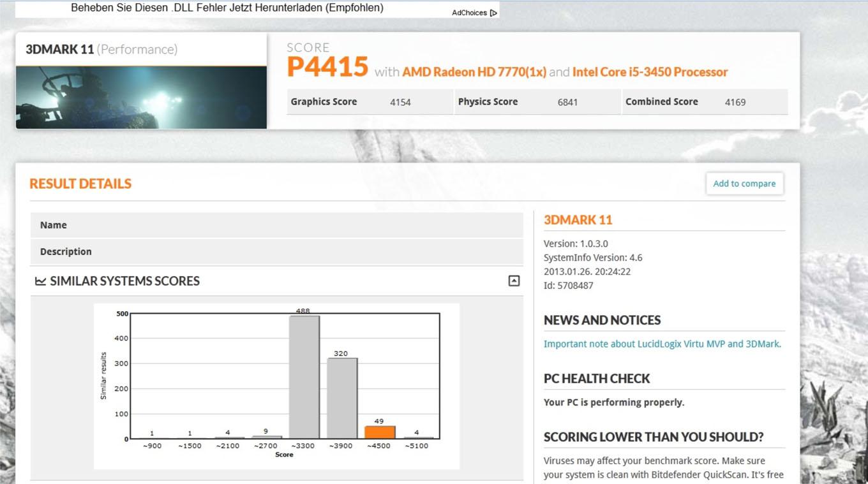Open the LucidLogix Virtu MVP note link
Viewport: 868px width, 484px height.
[662, 344]
